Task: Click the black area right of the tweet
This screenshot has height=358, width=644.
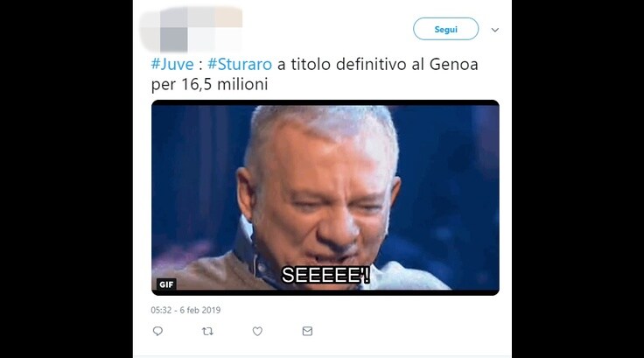Action: tap(577, 179)
